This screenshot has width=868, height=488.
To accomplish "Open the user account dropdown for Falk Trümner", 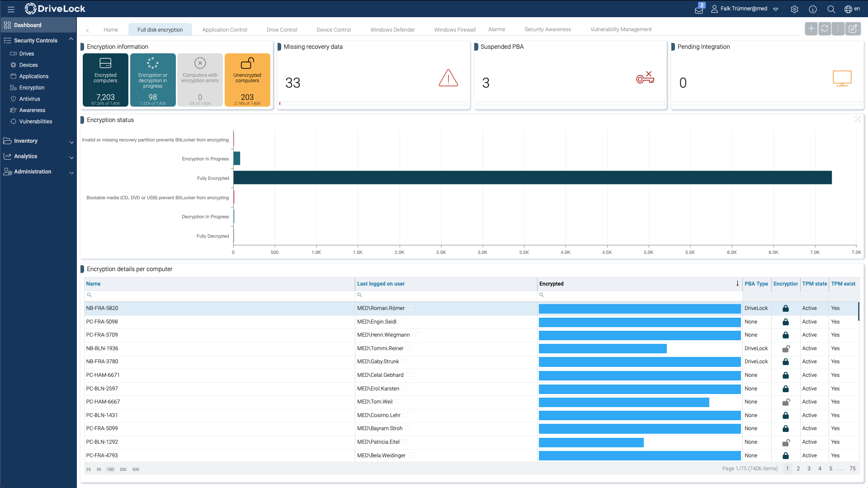I will point(775,9).
